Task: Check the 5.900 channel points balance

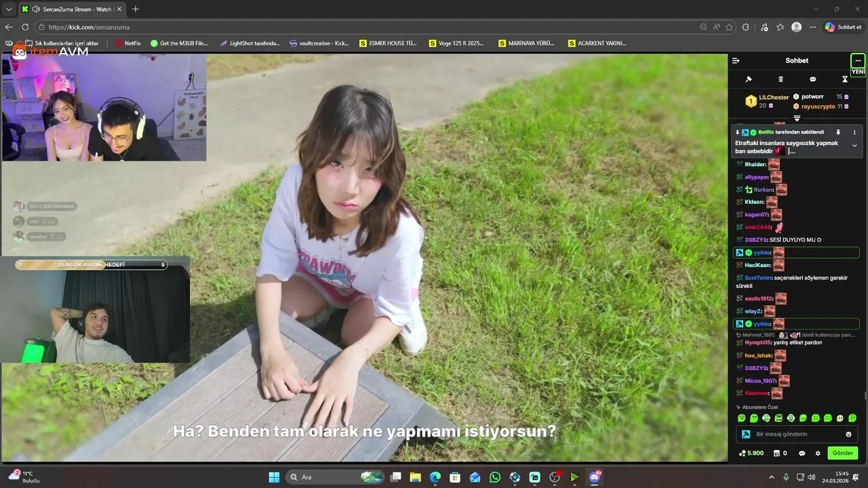Action: point(751,453)
